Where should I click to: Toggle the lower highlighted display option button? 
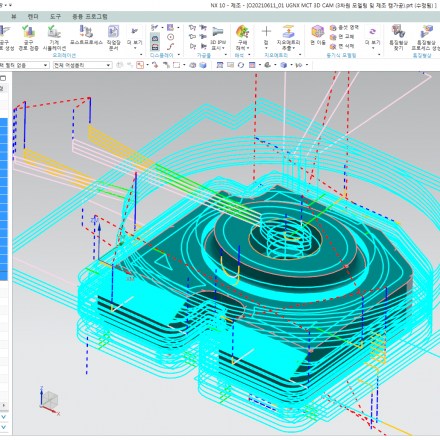point(155,47)
